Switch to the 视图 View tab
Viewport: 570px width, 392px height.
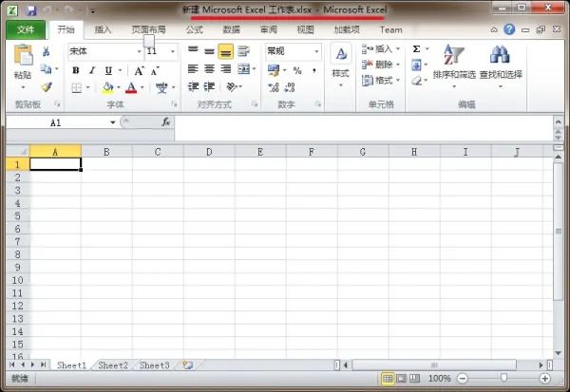[x=305, y=29]
